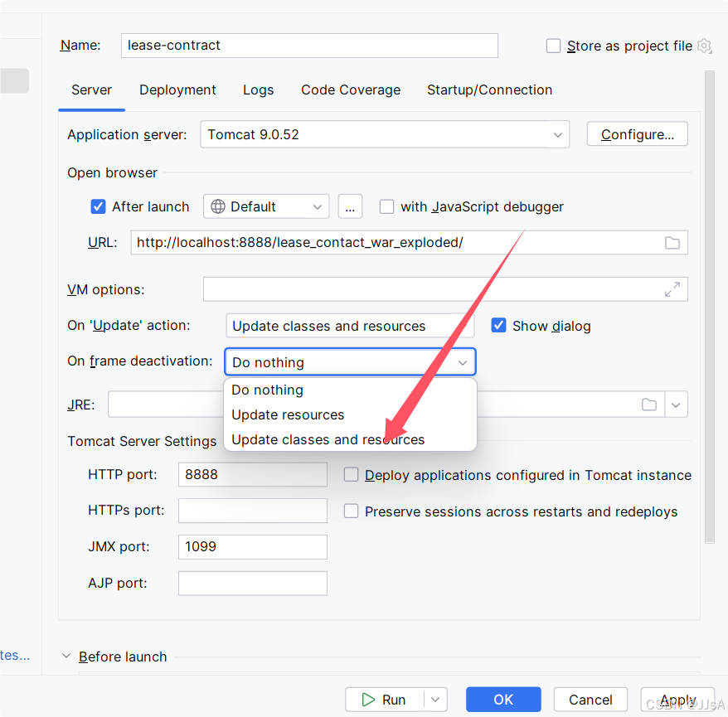Click the VM options input field
The image size is (728, 717).
point(445,289)
